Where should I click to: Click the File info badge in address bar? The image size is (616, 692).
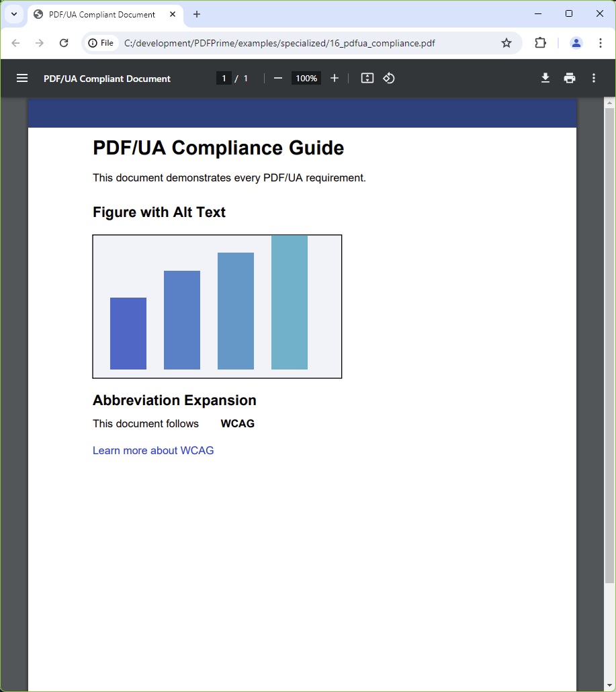coord(101,42)
